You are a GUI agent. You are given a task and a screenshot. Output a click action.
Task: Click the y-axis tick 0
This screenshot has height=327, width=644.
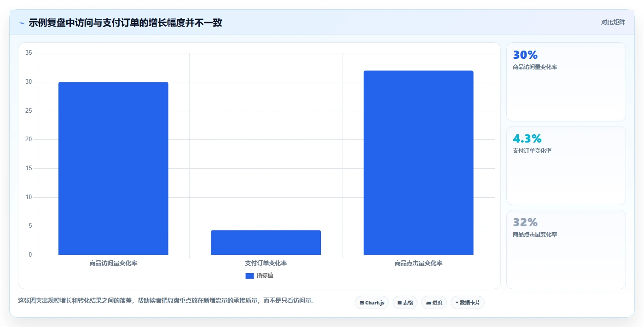click(30, 255)
